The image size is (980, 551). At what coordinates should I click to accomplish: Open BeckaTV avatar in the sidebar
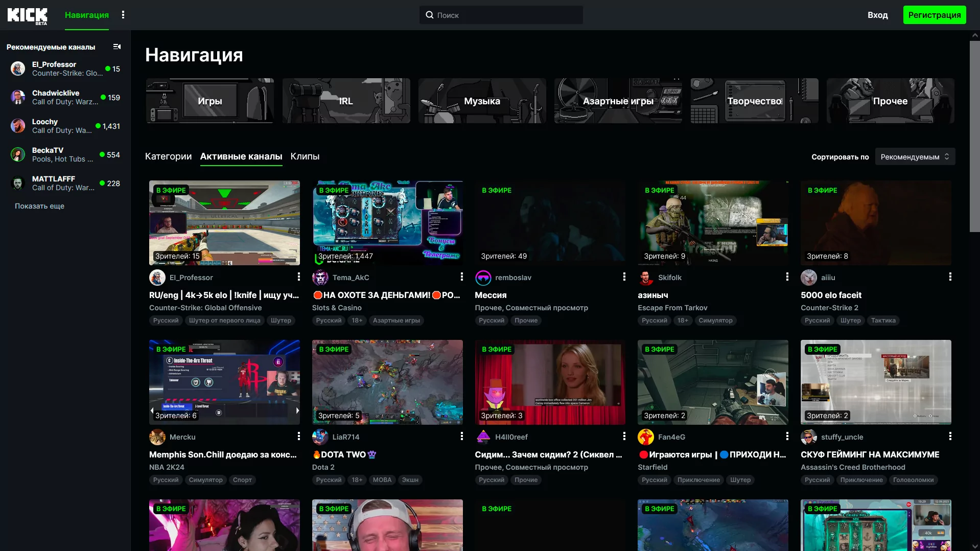tap(18, 154)
